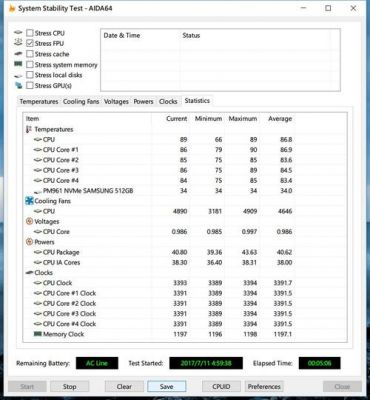The height and width of the screenshot is (400, 370).
Task: Click the Elapsed Time 00:05:06 display
Action: coord(319,363)
